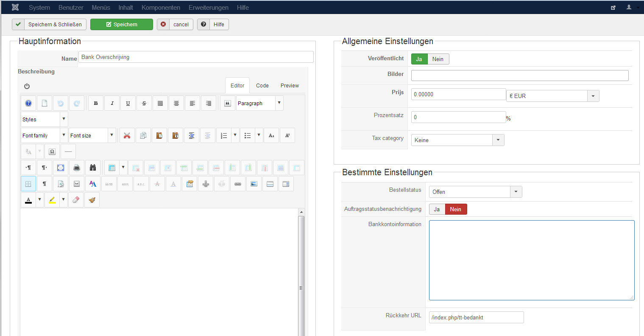Open the editor help icon
The image size is (644, 336).
tap(28, 103)
